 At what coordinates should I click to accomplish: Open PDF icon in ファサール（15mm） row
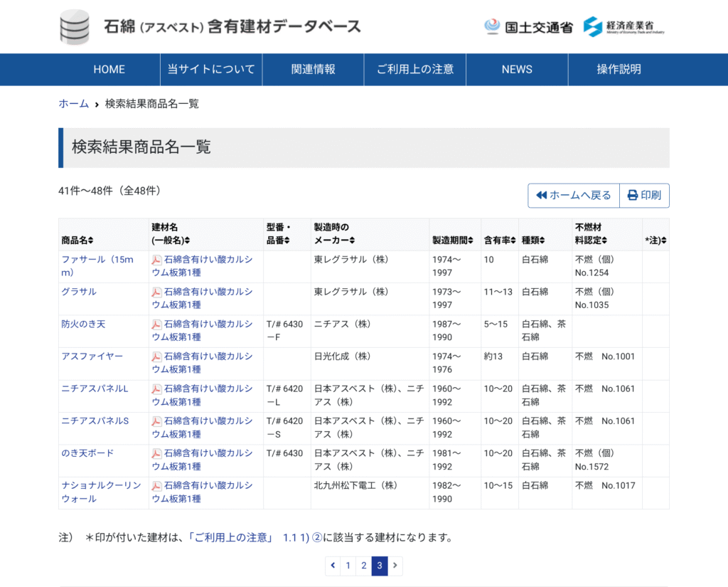(x=156, y=260)
